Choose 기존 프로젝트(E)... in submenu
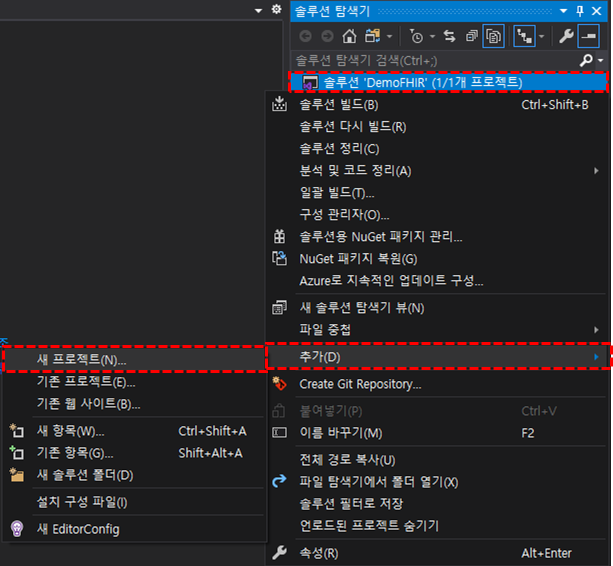The width and height of the screenshot is (613, 566). tap(134, 382)
